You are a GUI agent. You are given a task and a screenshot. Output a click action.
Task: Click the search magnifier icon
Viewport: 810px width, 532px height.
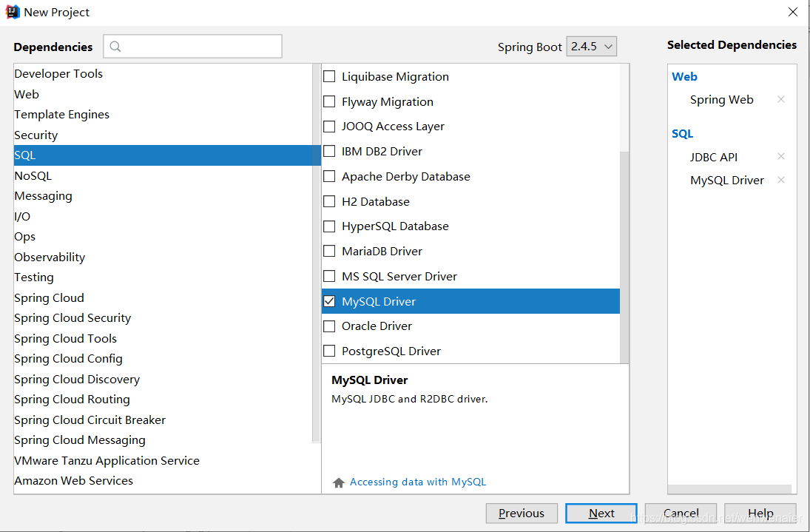point(115,47)
